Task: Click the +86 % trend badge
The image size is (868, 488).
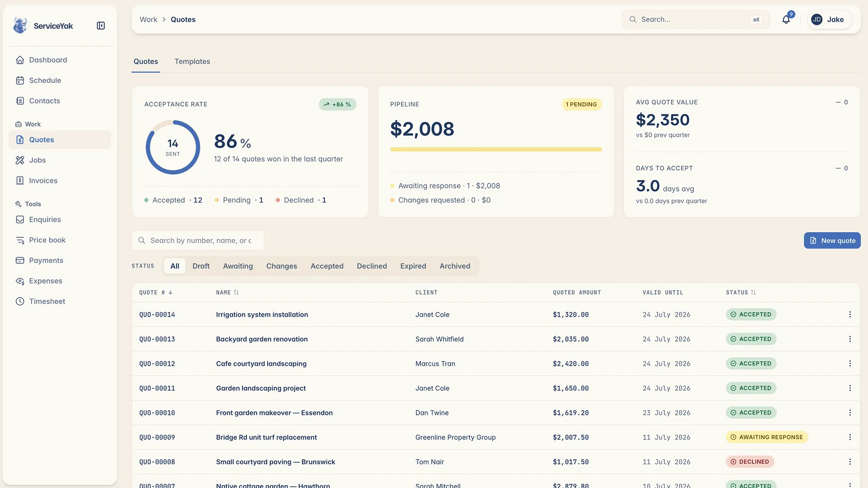Action: point(337,104)
